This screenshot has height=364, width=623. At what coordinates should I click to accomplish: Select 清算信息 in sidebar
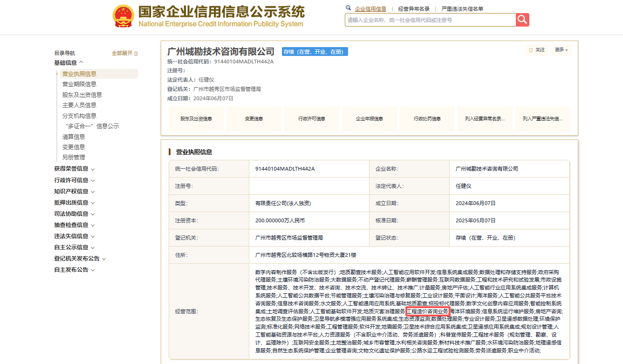pos(74,137)
